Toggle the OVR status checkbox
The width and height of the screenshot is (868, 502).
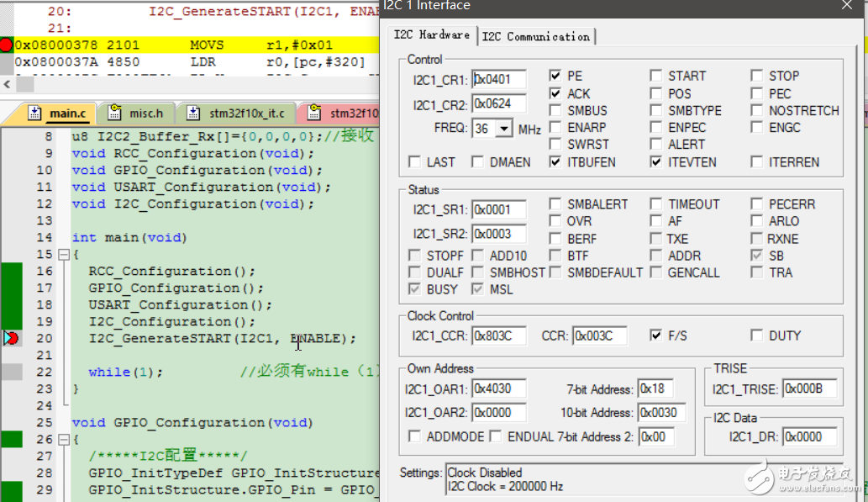(x=555, y=220)
